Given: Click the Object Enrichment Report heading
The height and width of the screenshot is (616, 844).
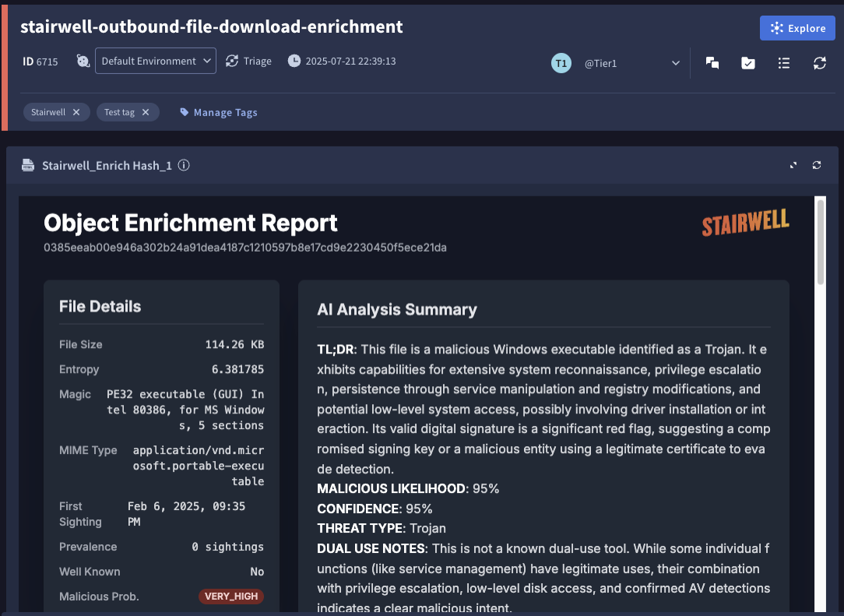Looking at the screenshot, I should coord(191,223).
